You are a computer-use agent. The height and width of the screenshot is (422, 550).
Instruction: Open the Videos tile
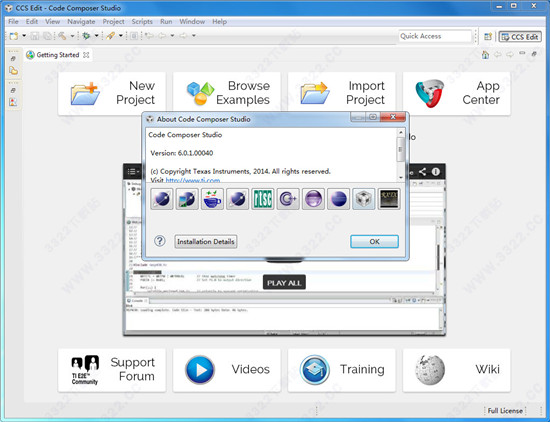pos(227,370)
